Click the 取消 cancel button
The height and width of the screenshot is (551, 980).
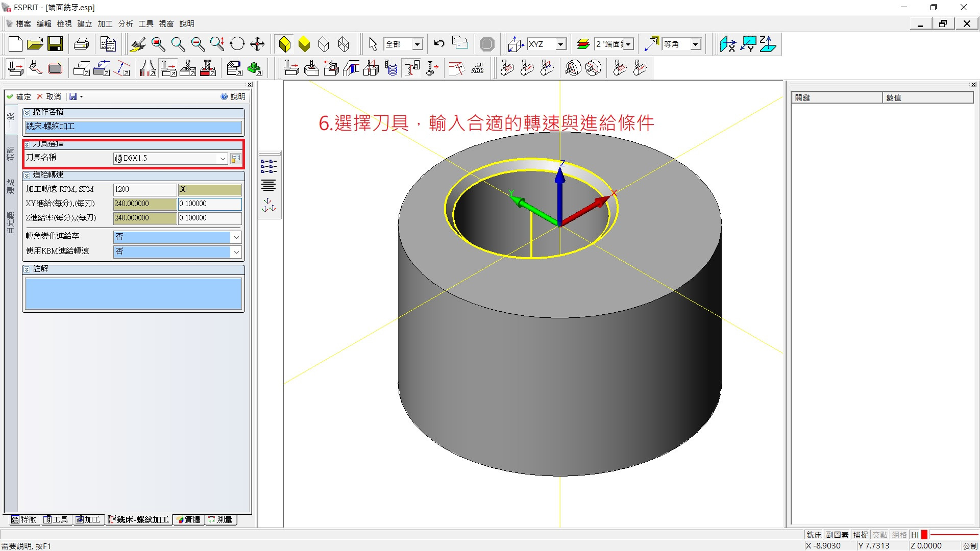coord(49,96)
